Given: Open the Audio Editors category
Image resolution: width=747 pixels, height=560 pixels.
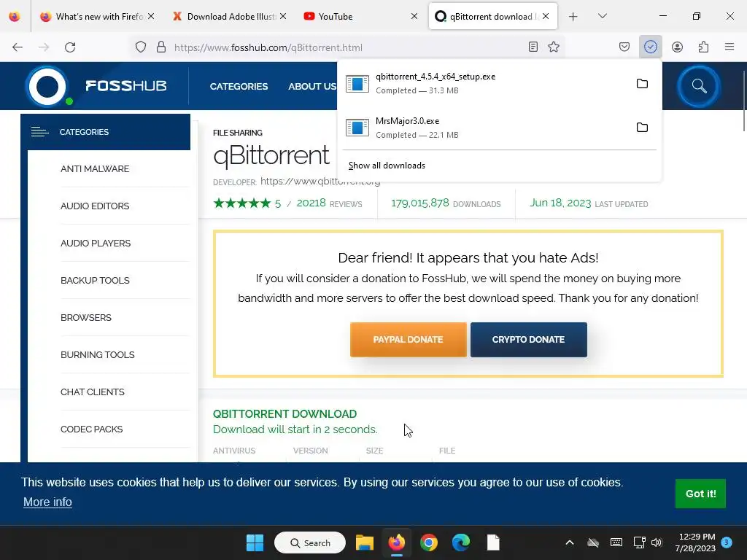Looking at the screenshot, I should pos(95,206).
